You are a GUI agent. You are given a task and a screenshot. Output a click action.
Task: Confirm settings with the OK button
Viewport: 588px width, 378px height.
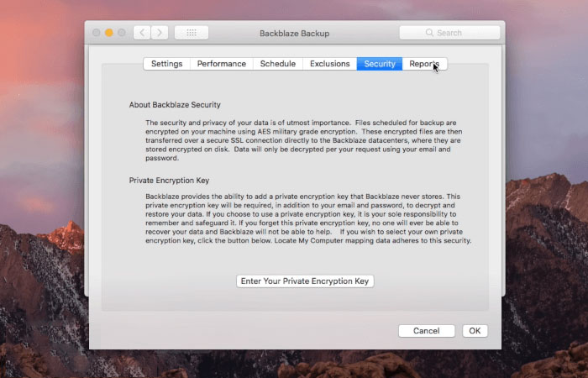(x=475, y=331)
